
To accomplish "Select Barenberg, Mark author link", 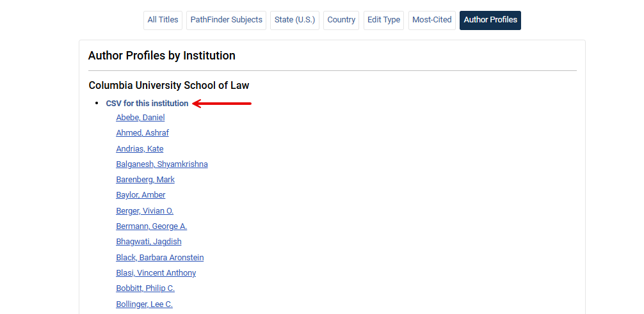I will pyautogui.click(x=145, y=180).
